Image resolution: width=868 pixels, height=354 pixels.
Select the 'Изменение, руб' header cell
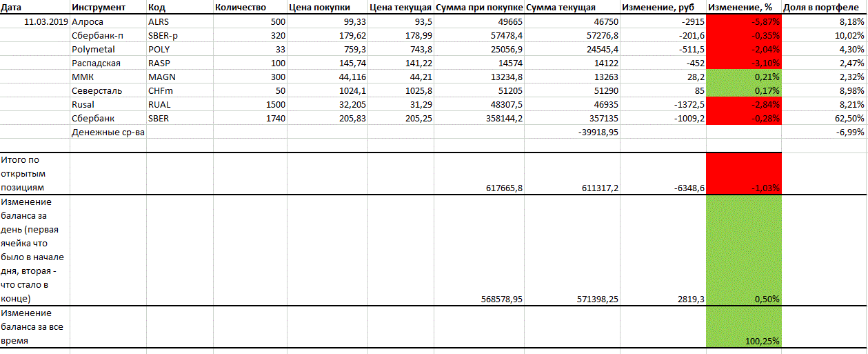pyautogui.click(x=663, y=8)
